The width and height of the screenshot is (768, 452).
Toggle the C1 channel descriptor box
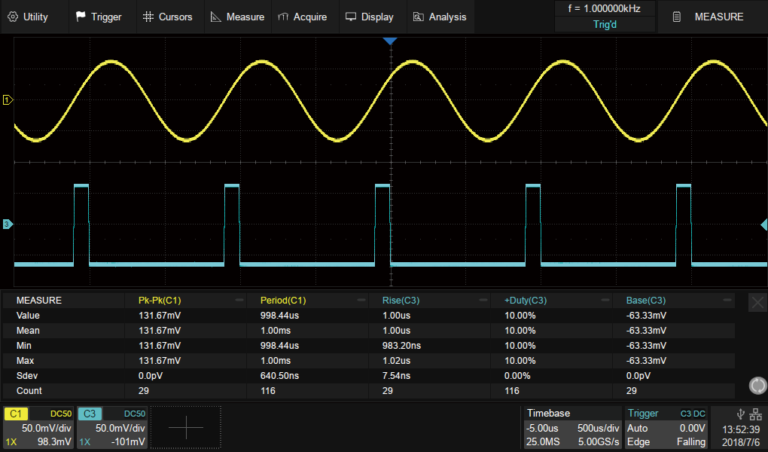coord(38,427)
